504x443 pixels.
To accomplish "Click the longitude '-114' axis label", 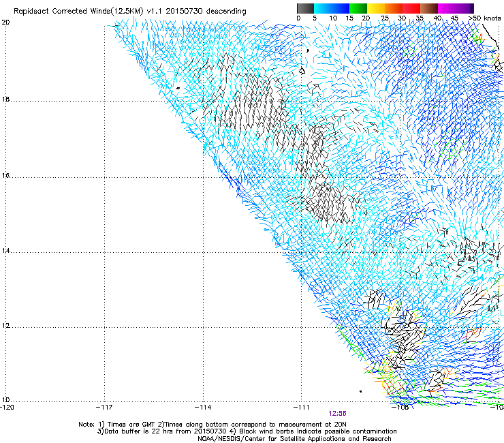I will (x=203, y=408).
